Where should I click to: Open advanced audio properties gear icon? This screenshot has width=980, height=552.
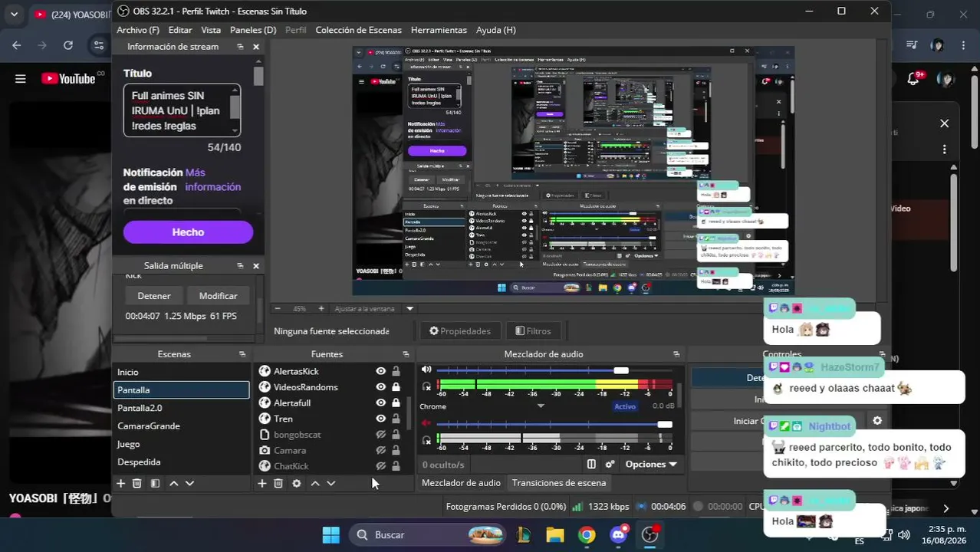pos(610,464)
